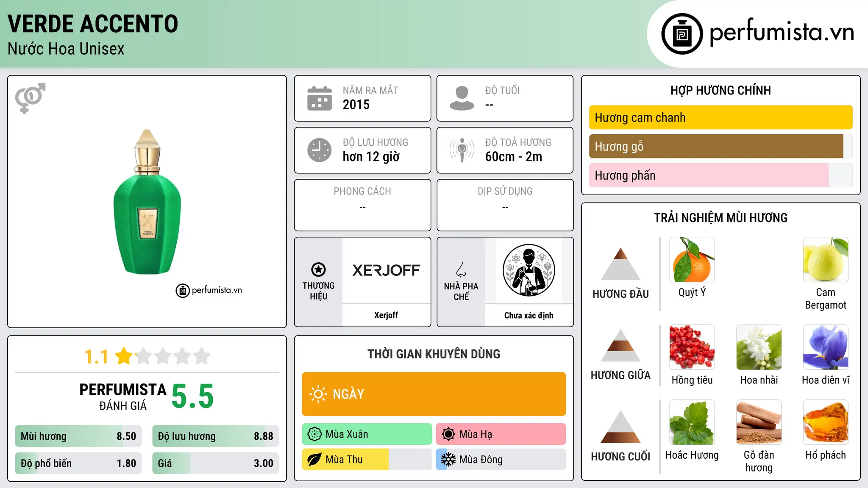The height and width of the screenshot is (488, 868).
Task: Click the star badge icon above Thương hiệu
Action: tap(318, 269)
